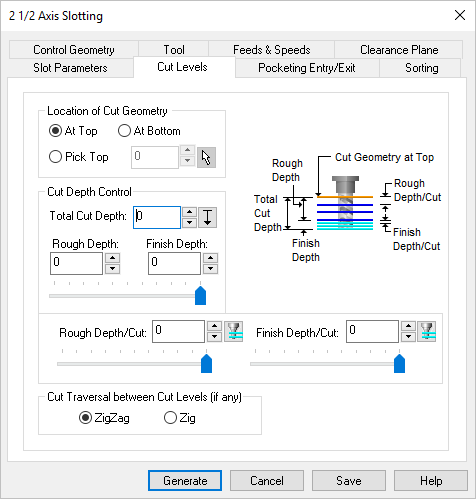Click the Finish Depth/Cut slider handle
Image resolution: width=476 pixels, height=499 pixels.
[399, 363]
